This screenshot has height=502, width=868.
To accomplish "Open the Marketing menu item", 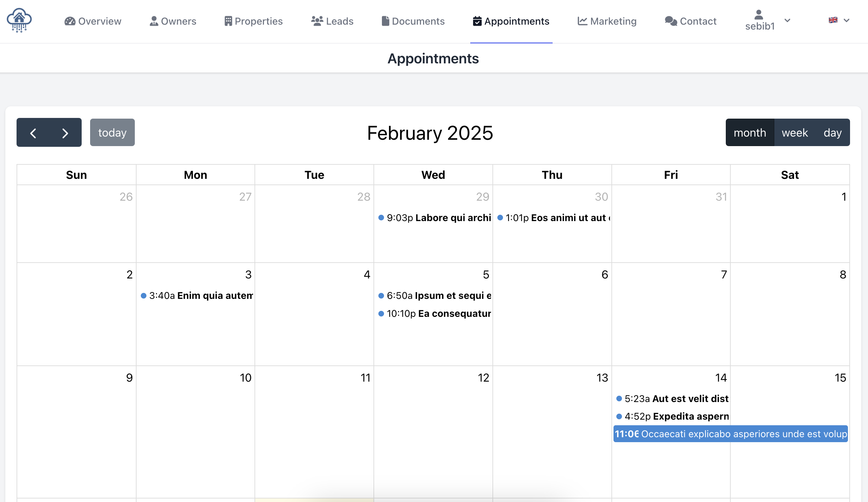I will (x=607, y=21).
